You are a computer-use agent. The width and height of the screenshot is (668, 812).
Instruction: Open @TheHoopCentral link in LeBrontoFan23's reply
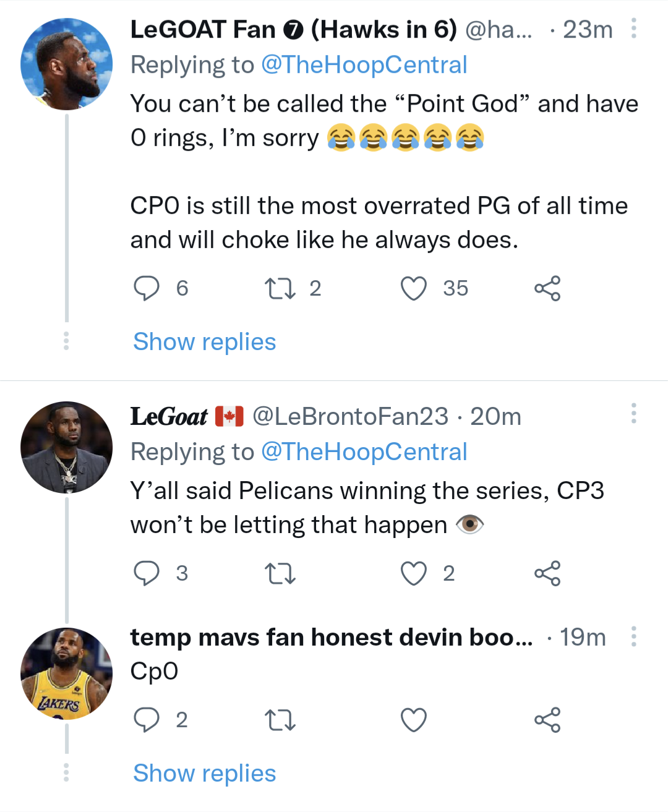(x=364, y=452)
